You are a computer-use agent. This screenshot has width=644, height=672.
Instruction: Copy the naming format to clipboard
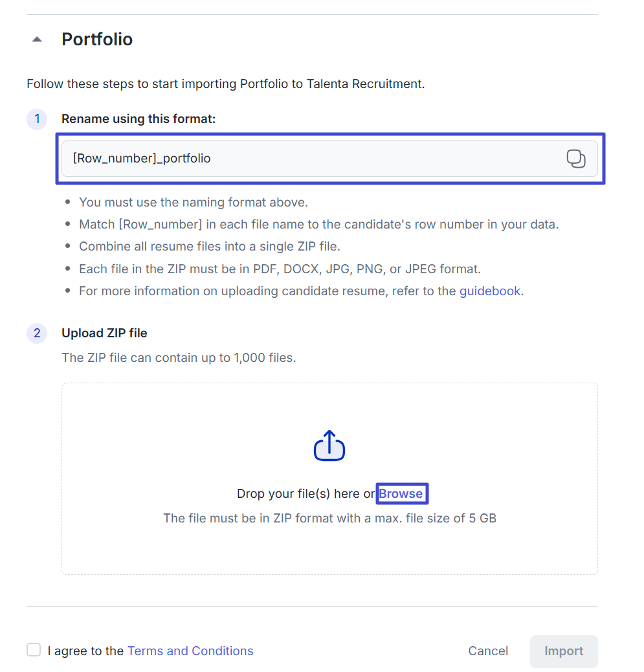coord(575,159)
